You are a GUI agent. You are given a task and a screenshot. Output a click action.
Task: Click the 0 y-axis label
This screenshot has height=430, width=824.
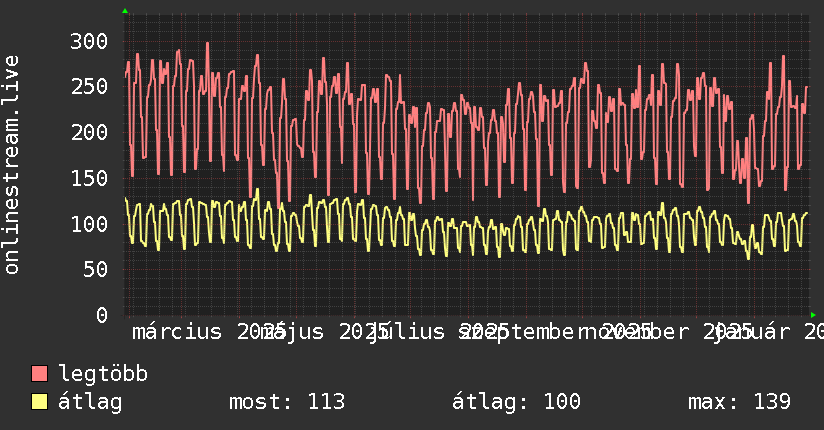pos(102,315)
